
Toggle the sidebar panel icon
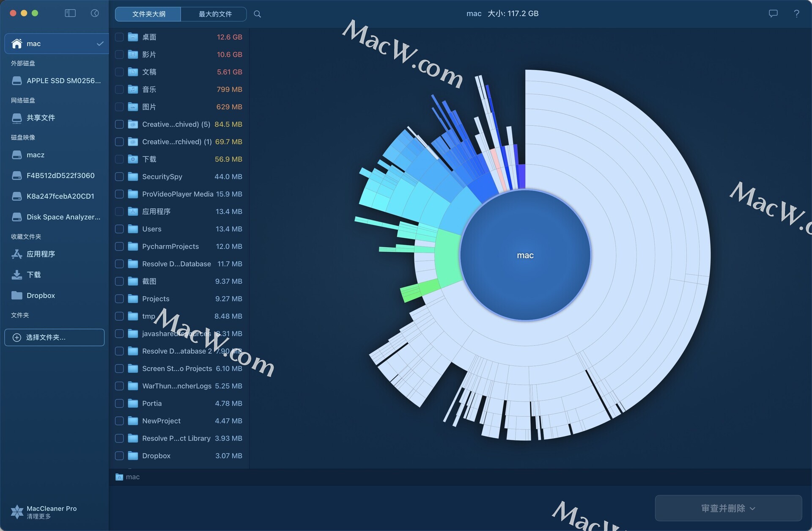(x=70, y=14)
